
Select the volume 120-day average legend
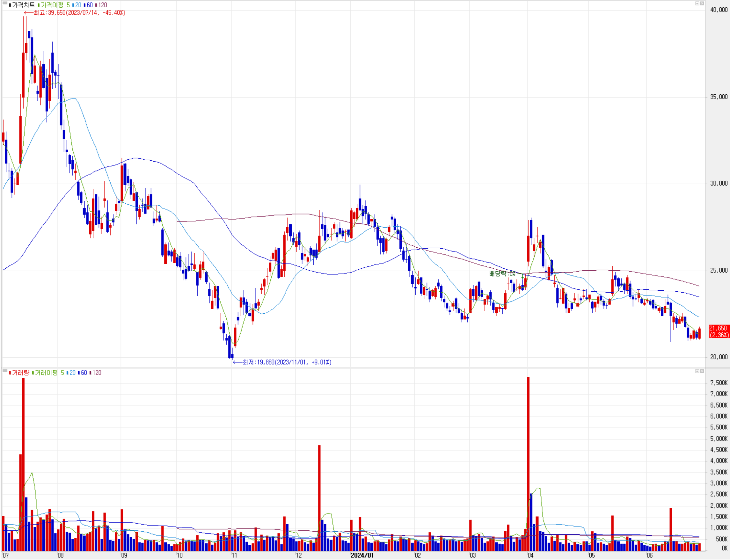point(97,373)
